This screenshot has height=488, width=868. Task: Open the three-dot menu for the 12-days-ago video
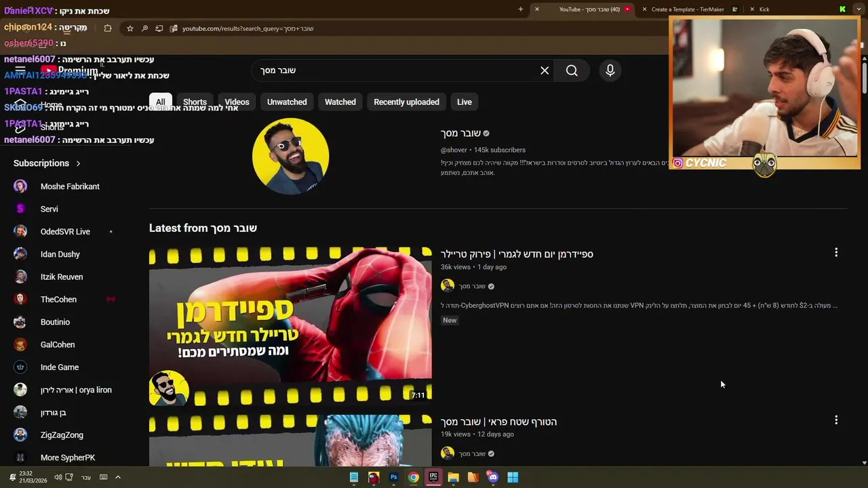[x=836, y=420]
